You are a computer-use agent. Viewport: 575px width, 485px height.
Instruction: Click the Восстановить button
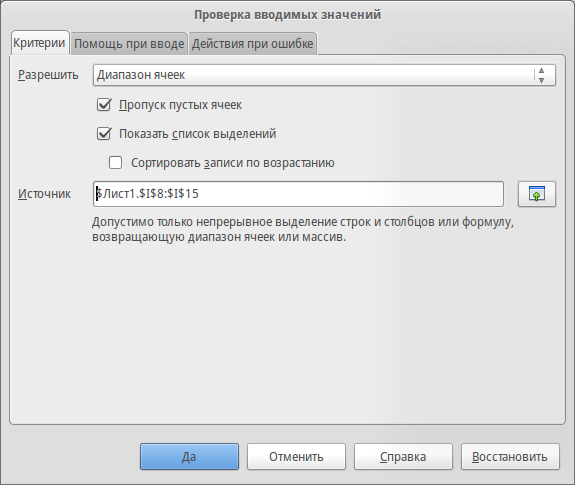point(510,456)
